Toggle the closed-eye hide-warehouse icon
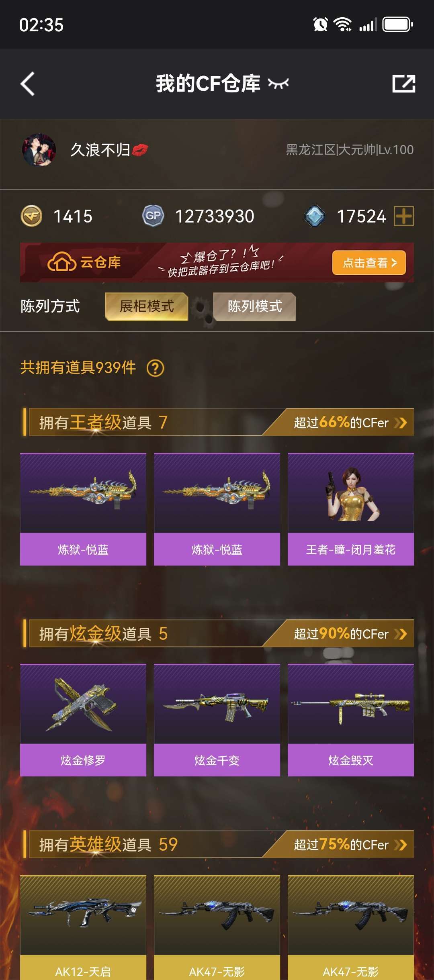The image size is (434, 980). 278,84
